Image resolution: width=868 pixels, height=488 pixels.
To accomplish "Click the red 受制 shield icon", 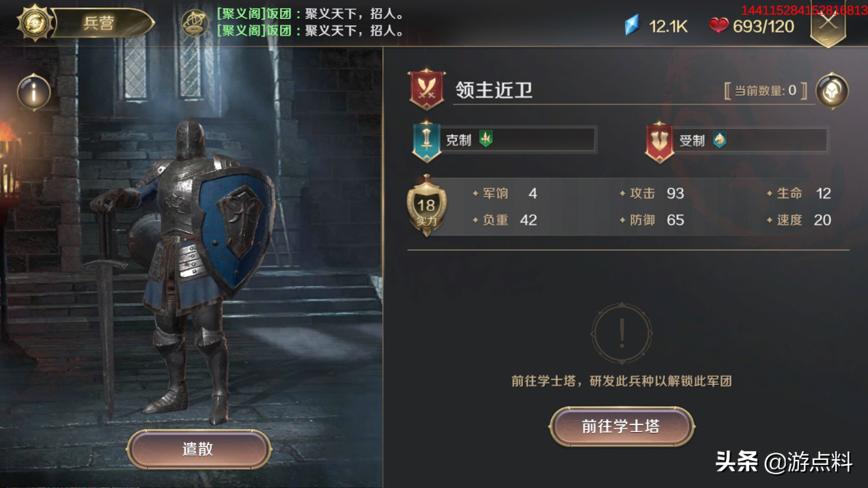I will (x=660, y=141).
